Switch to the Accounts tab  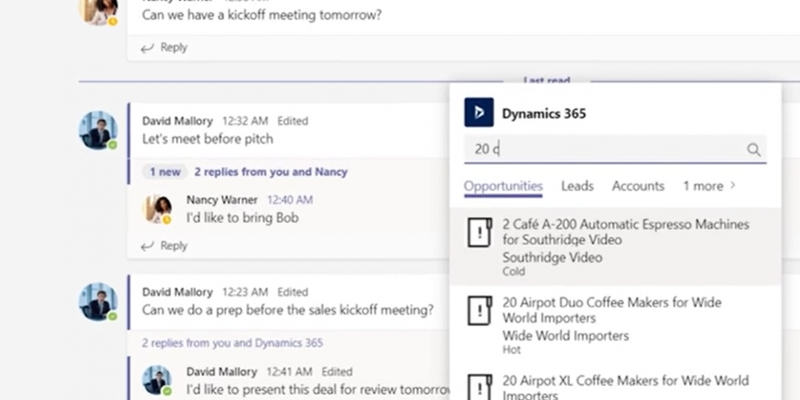pos(638,186)
